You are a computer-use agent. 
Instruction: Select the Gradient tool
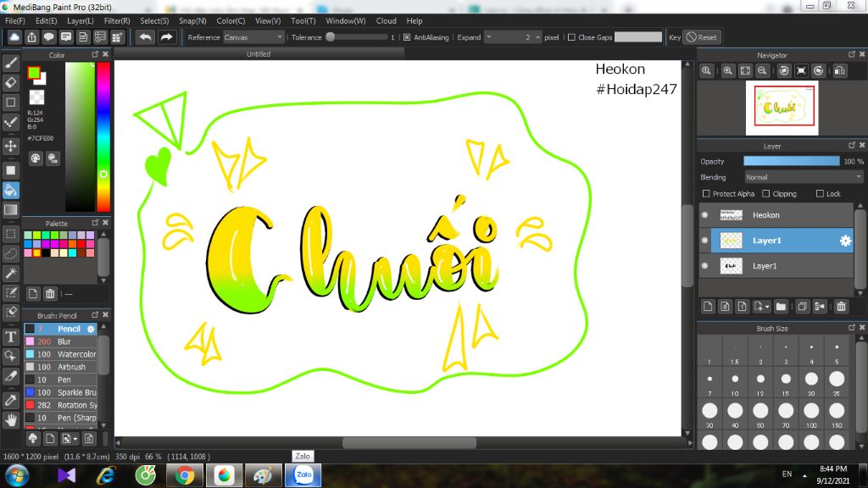pyautogui.click(x=10, y=210)
